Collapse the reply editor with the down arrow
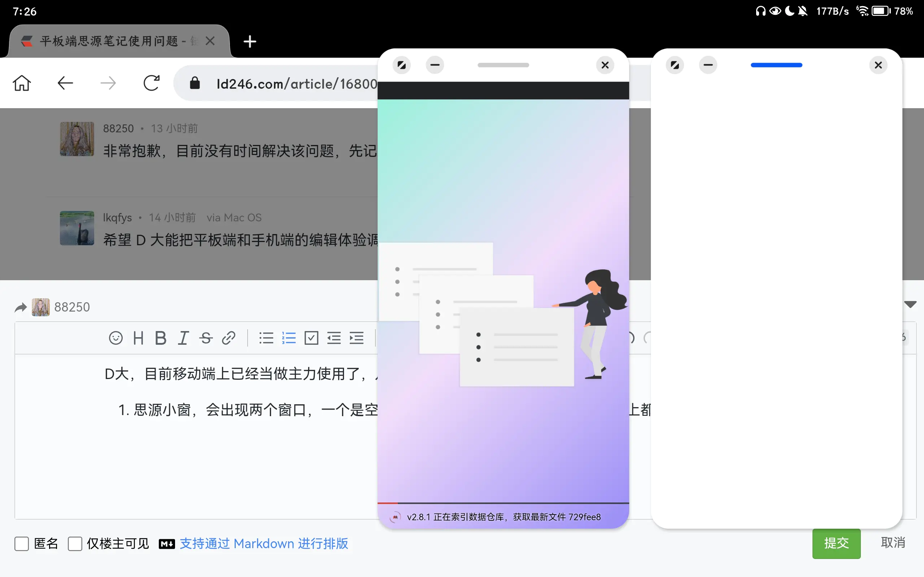The height and width of the screenshot is (577, 924). (x=910, y=304)
